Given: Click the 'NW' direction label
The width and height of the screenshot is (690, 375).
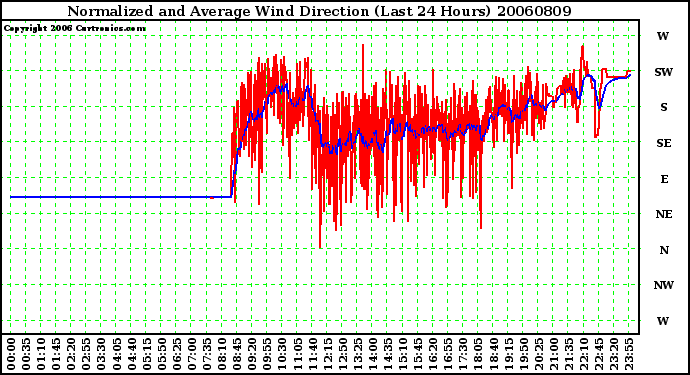Looking at the screenshot, I should tap(664, 285).
